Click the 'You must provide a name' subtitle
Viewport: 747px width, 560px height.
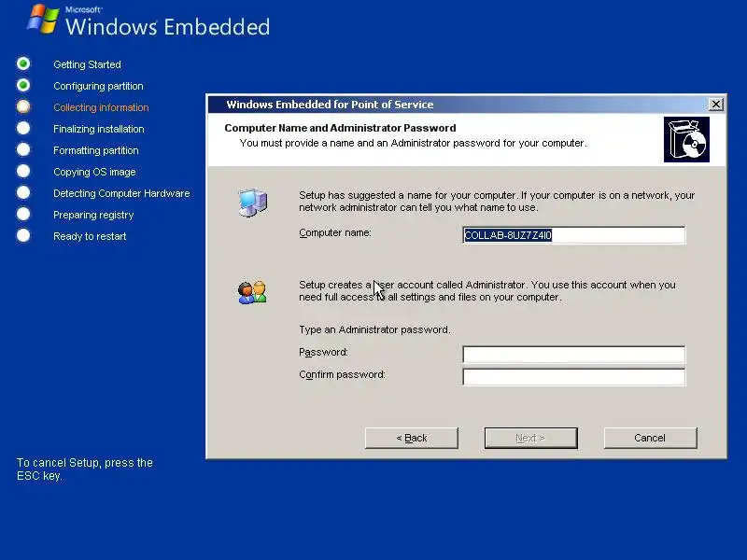click(x=413, y=143)
